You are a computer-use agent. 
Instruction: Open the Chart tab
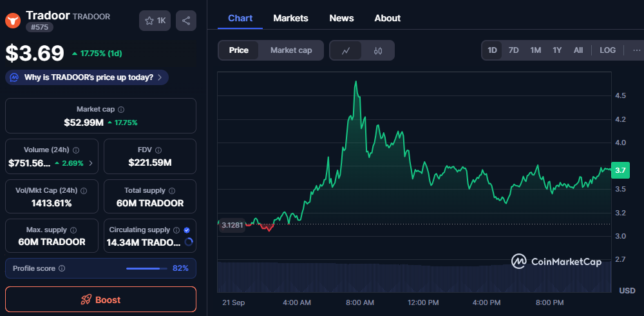(240, 18)
